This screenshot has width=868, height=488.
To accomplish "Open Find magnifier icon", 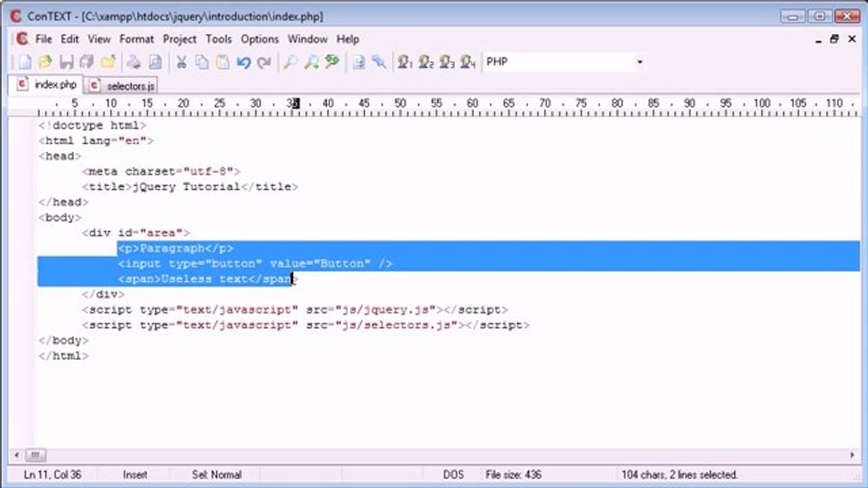I will (290, 62).
